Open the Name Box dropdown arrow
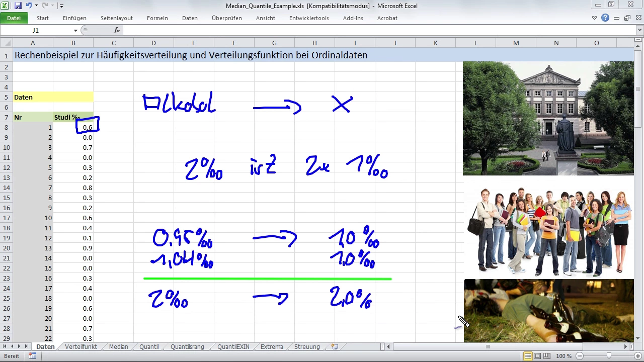Image resolution: width=644 pixels, height=362 pixels. [x=76, y=31]
